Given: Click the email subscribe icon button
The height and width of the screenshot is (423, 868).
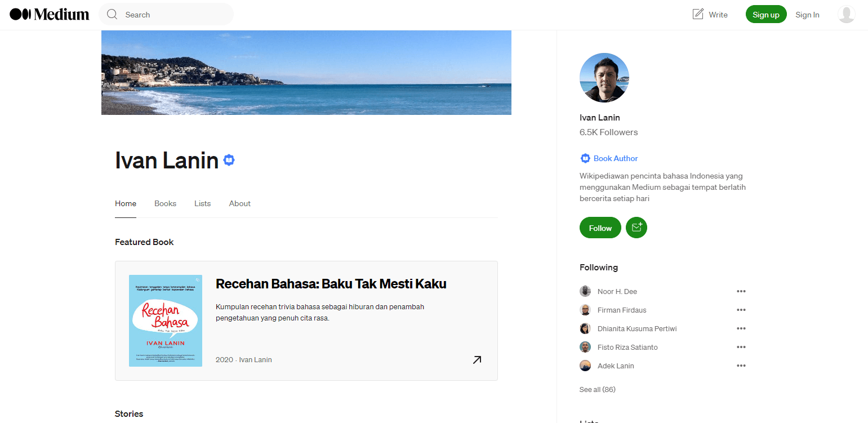Looking at the screenshot, I should (x=636, y=228).
